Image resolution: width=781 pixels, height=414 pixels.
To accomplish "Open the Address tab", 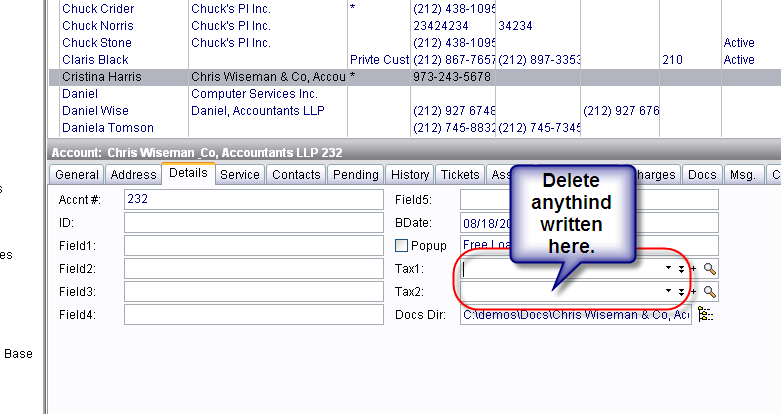I will coord(133,175).
